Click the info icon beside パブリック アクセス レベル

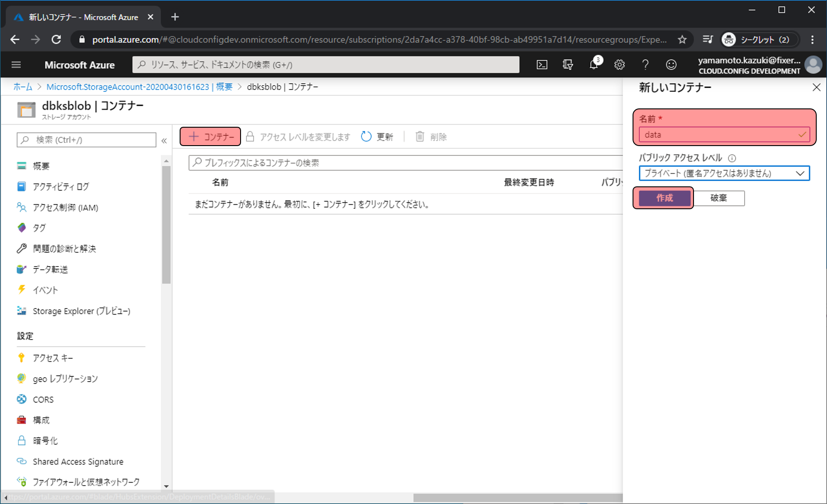tap(732, 158)
